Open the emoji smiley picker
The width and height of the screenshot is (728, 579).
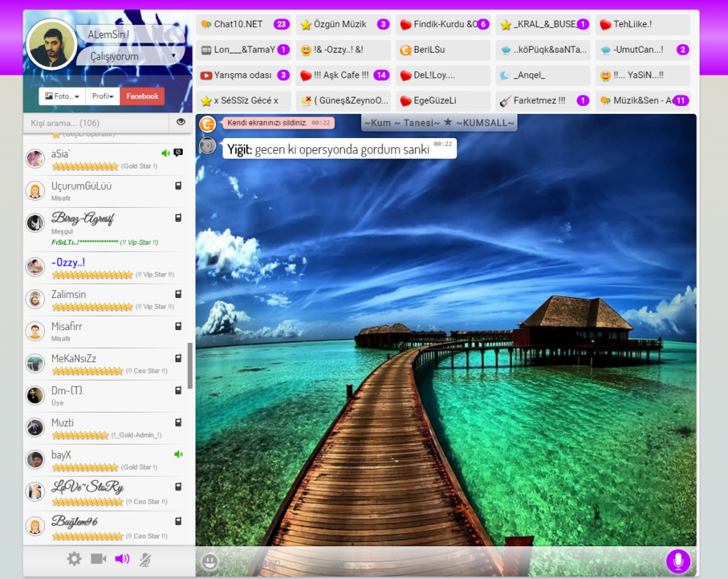pyautogui.click(x=209, y=562)
